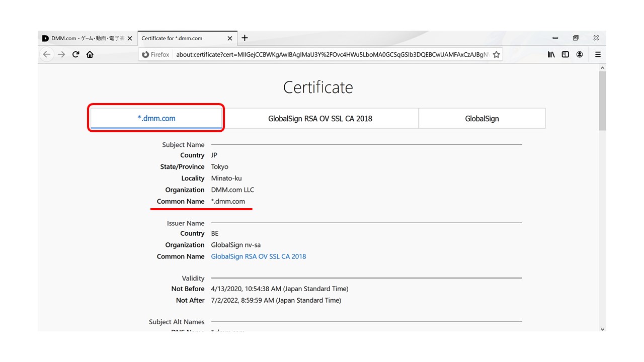Open the Library icon in toolbar

coord(551,54)
